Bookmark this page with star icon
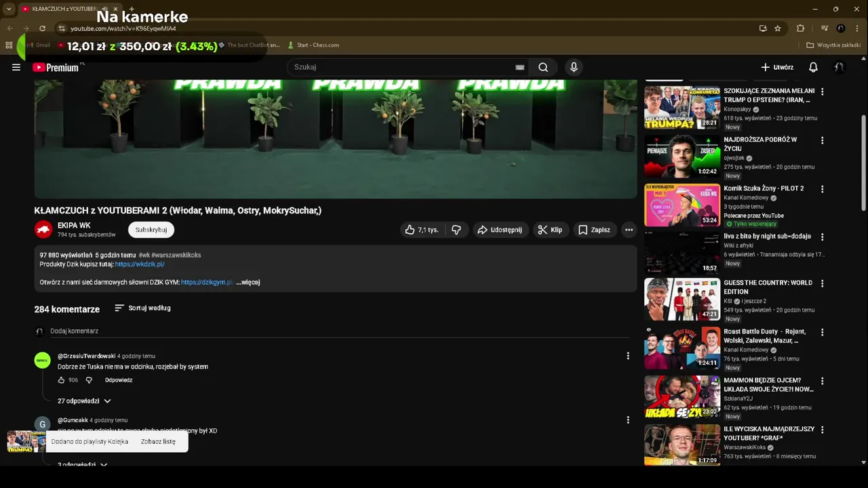The image size is (868, 488). 778,28
